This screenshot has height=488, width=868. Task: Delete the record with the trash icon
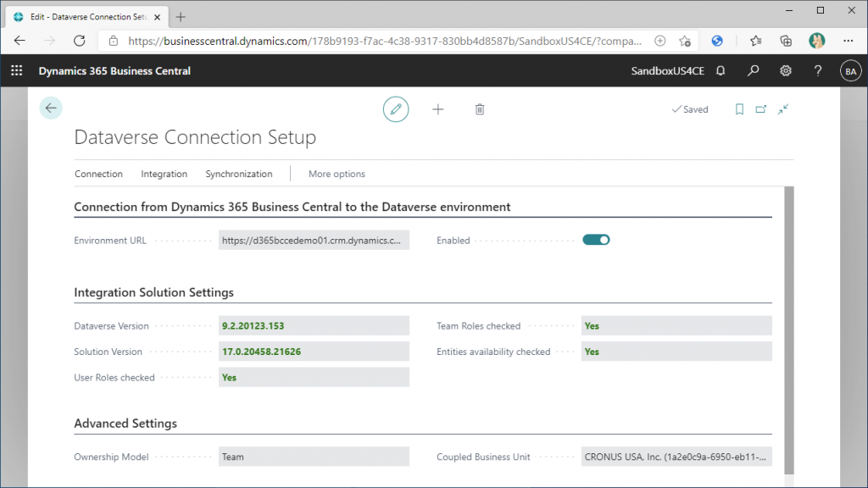(x=480, y=109)
